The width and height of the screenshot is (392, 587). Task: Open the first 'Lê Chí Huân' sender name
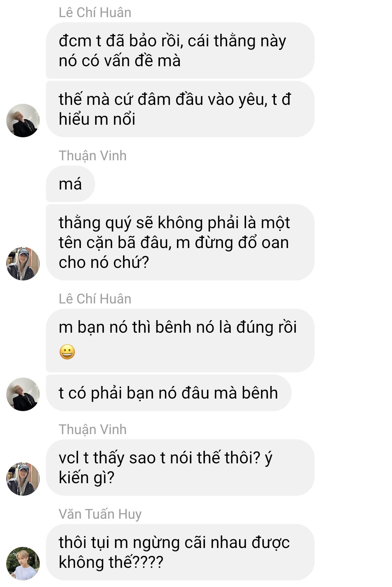95,13
